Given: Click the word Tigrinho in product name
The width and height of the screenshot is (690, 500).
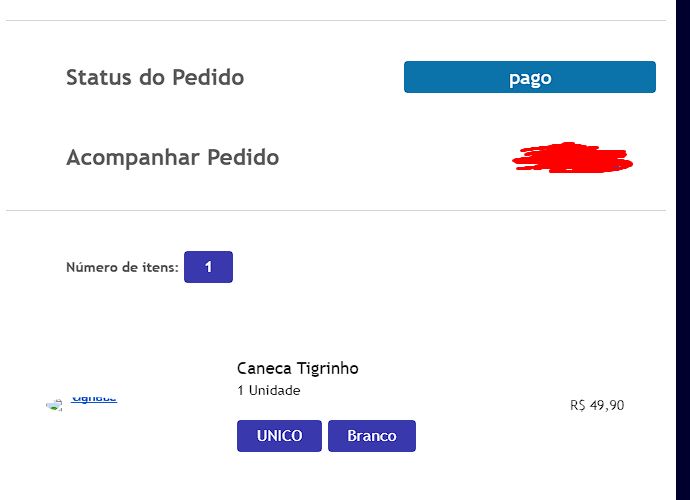Looking at the screenshot, I should (327, 368).
